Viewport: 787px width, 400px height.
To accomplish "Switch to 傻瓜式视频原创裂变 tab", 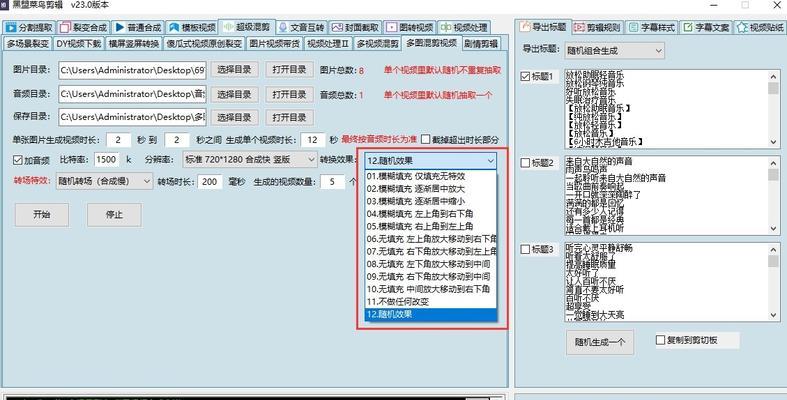I will click(x=204, y=44).
